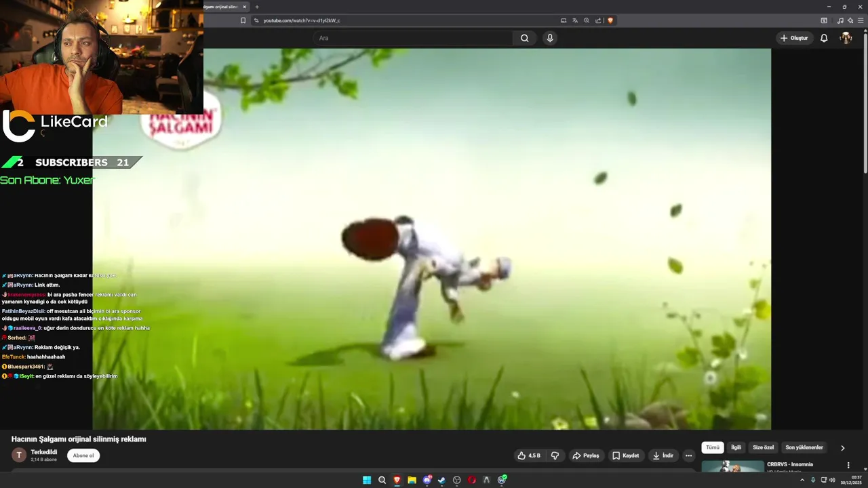The image size is (868, 488).
Task: Open the Terkedildi channel name link
Action: pyautogui.click(x=44, y=452)
